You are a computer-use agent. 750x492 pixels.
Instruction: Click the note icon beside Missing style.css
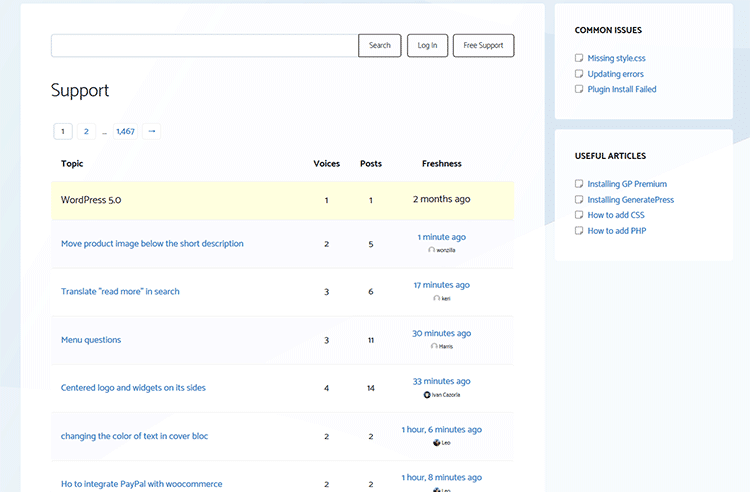click(x=579, y=58)
